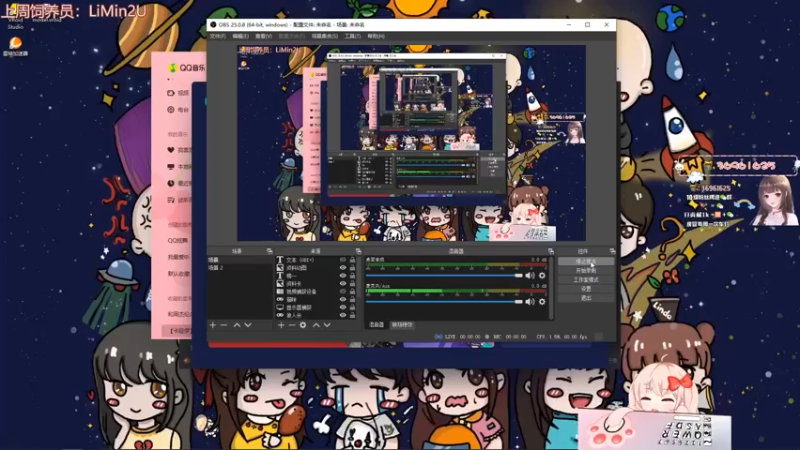Open the Video section in QQ Music
This screenshot has width=800, height=450.
[x=179, y=93]
